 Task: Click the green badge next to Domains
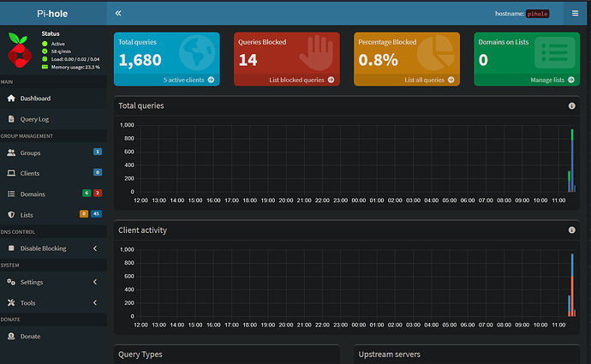coord(87,193)
